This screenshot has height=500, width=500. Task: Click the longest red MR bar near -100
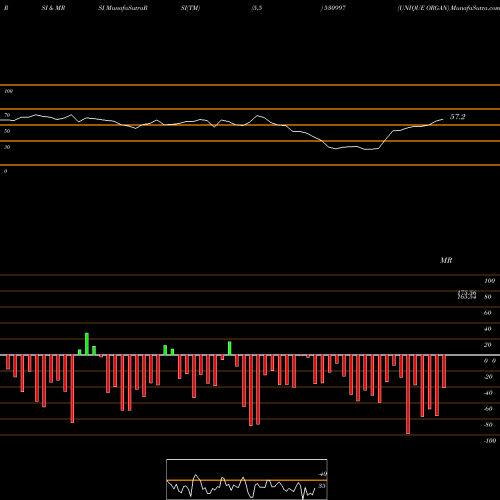pos(408,394)
